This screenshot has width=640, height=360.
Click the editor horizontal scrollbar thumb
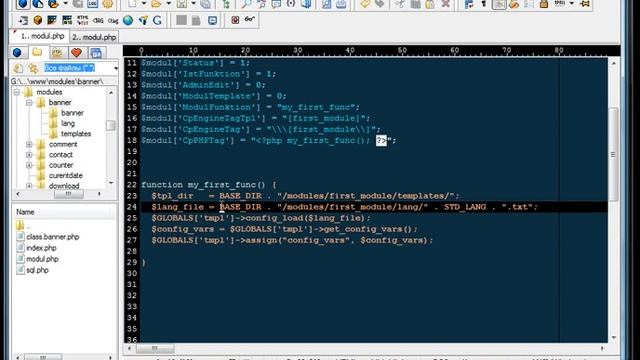click(155, 348)
